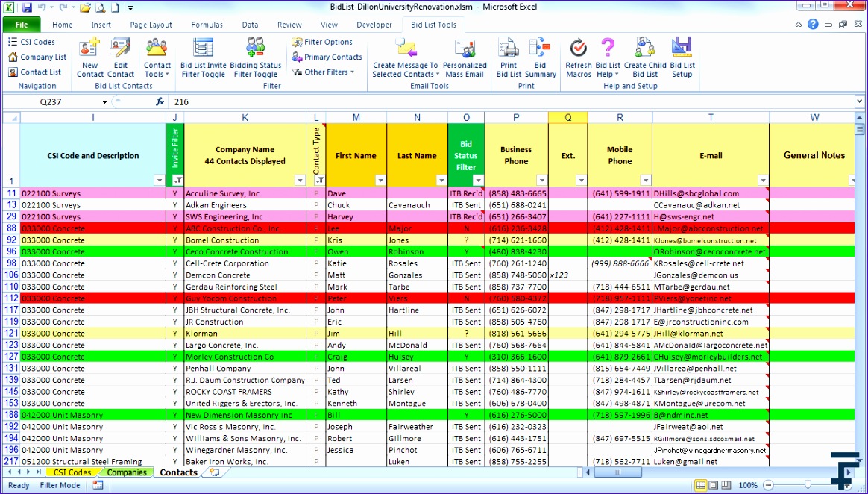Open the Bid Summary icon
Image resolution: width=868 pixels, height=494 pixels.
pos(541,49)
